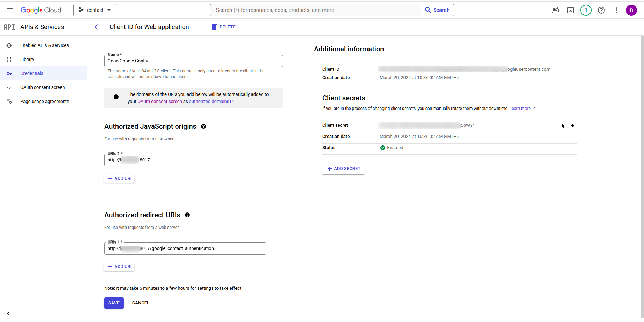Open the OAuth consent screen page

(42, 87)
